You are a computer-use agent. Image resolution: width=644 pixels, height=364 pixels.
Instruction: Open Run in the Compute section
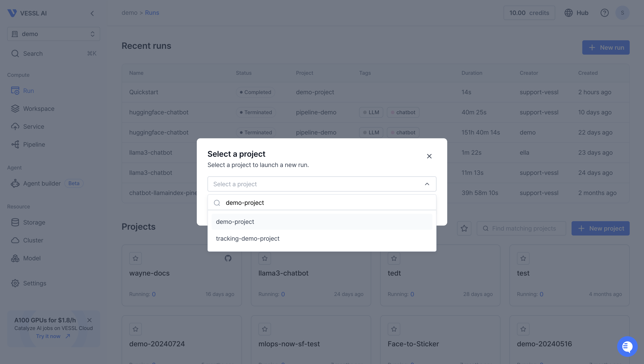click(x=53, y=91)
